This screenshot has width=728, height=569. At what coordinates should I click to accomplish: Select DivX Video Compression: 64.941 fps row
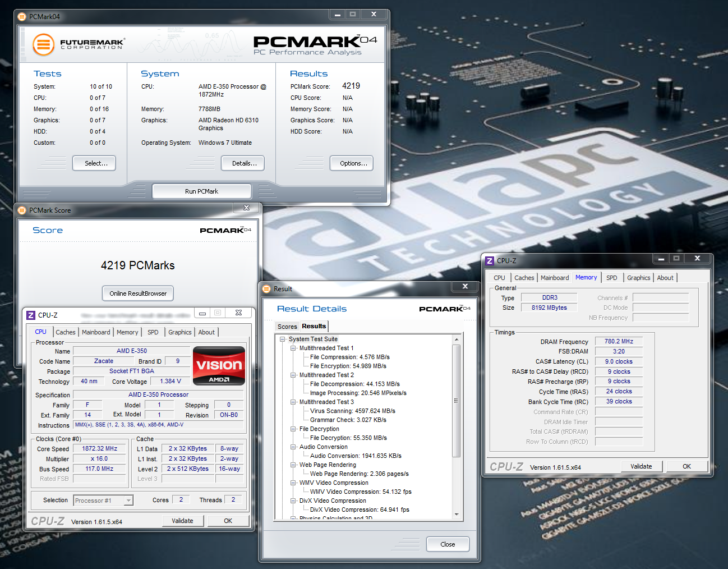[360, 510]
